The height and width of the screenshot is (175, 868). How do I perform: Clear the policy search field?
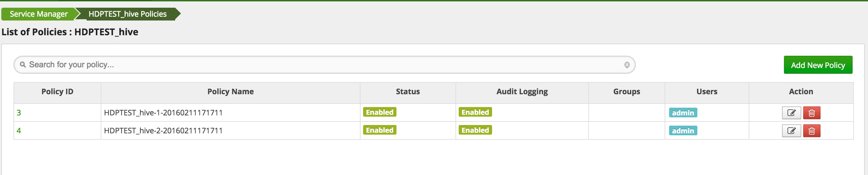(627, 65)
